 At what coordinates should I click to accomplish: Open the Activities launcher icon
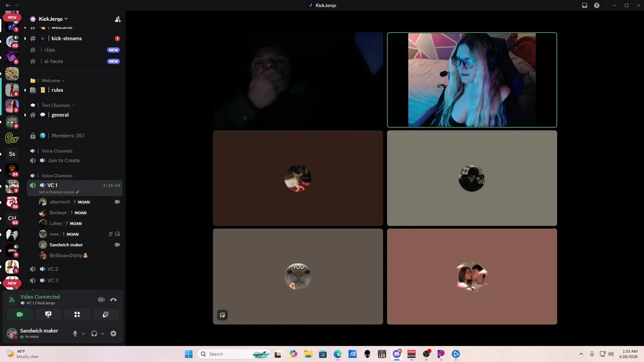[x=77, y=314]
